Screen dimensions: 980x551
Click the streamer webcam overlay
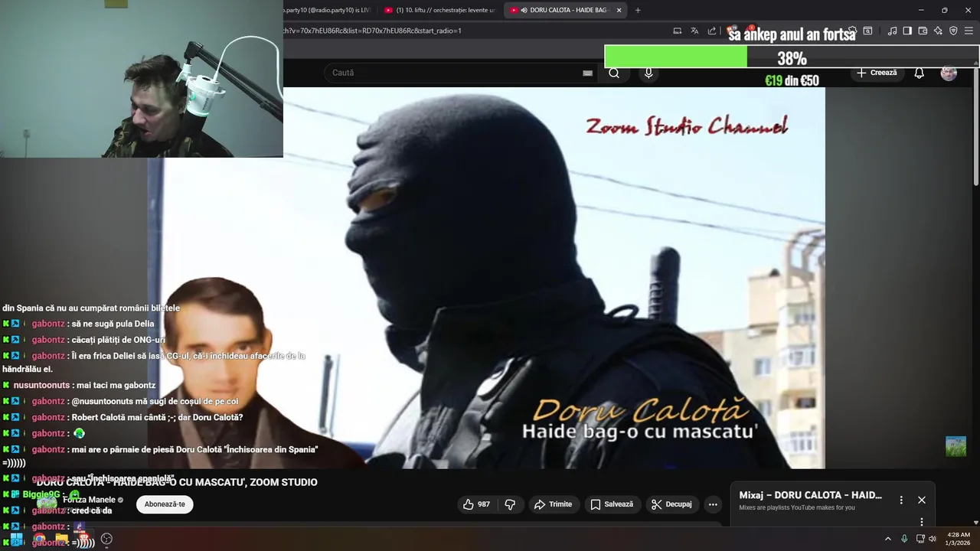[142, 79]
